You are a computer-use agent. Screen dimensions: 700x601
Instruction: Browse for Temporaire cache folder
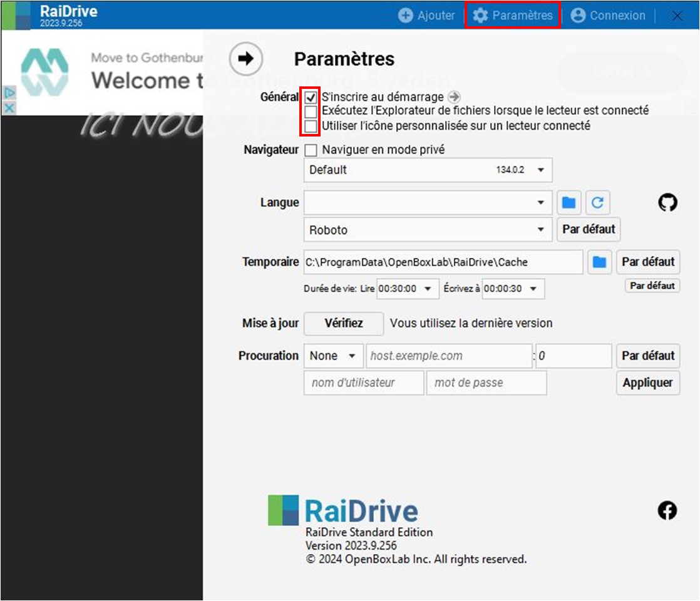coord(599,262)
